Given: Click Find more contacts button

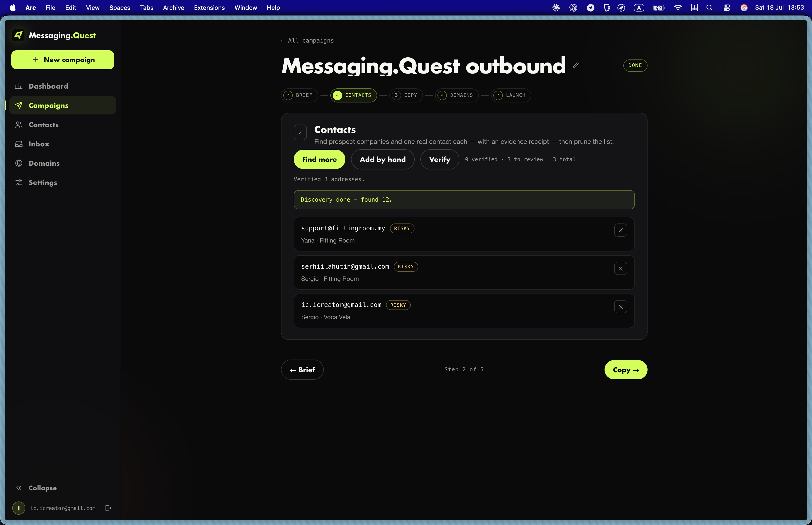Looking at the screenshot, I should [319, 159].
